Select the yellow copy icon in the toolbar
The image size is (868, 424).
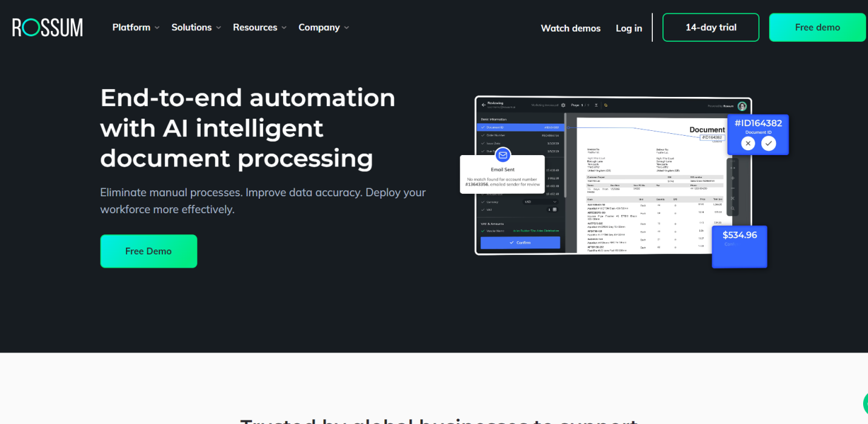(606, 105)
